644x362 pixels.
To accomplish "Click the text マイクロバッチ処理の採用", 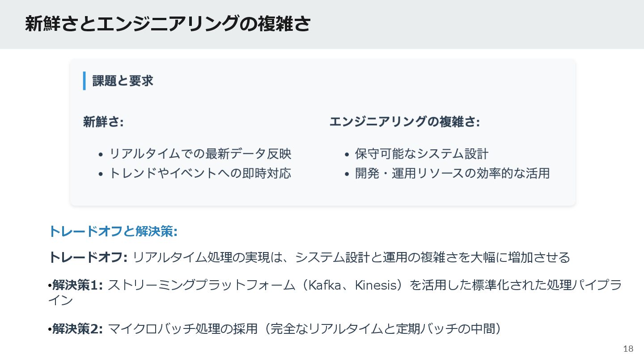I will click(x=183, y=329).
